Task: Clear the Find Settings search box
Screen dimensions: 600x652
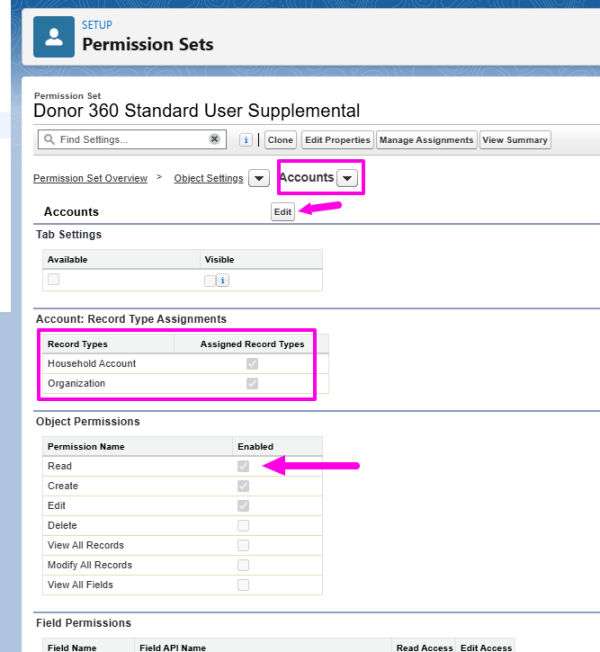Action: tap(215, 139)
